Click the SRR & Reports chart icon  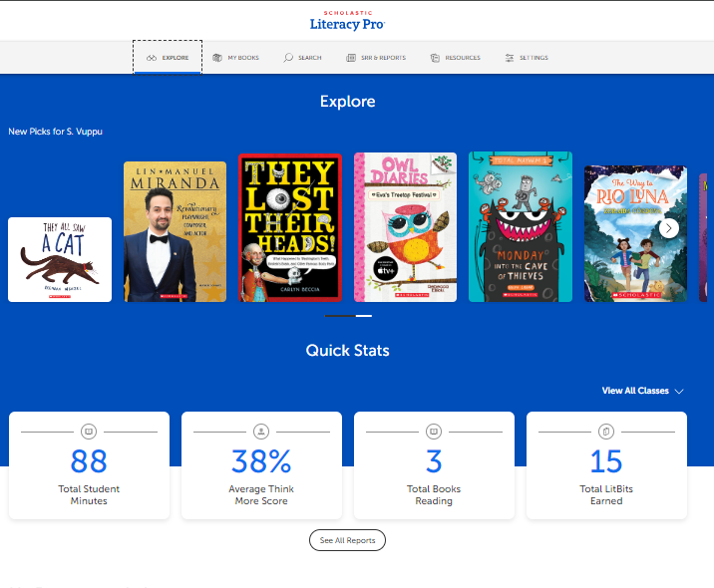point(351,58)
